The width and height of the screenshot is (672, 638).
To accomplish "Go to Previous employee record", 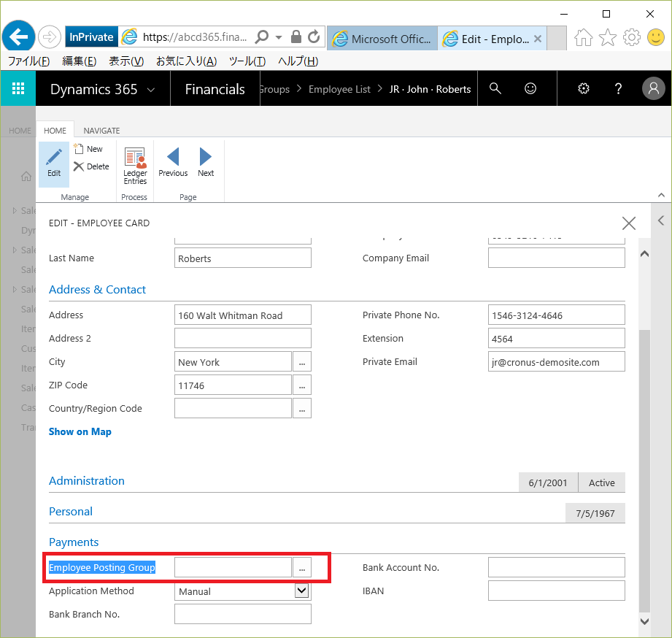I will click(173, 163).
